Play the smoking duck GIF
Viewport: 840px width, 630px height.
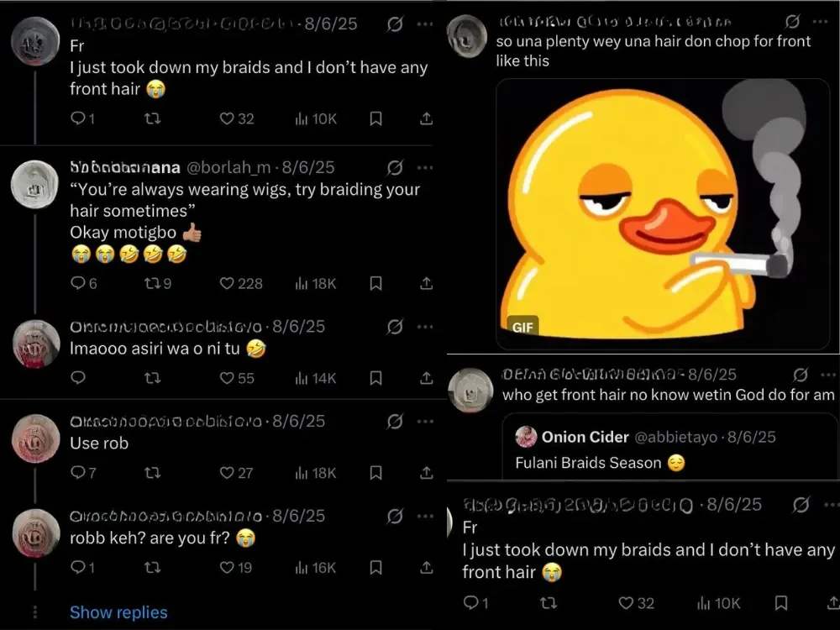tap(663, 213)
